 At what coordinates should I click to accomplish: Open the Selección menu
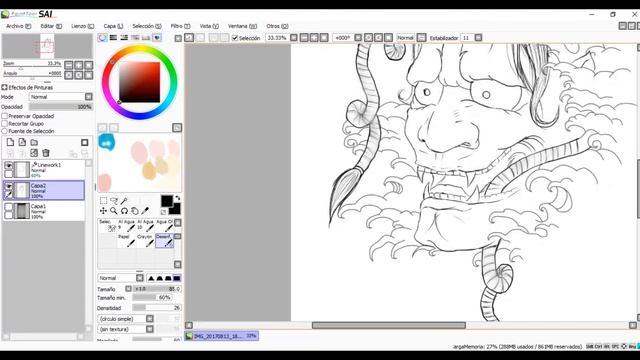(x=147, y=26)
